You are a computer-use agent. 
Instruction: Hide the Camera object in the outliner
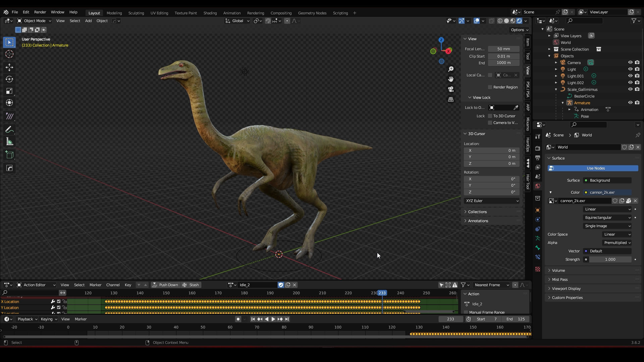pyautogui.click(x=630, y=62)
